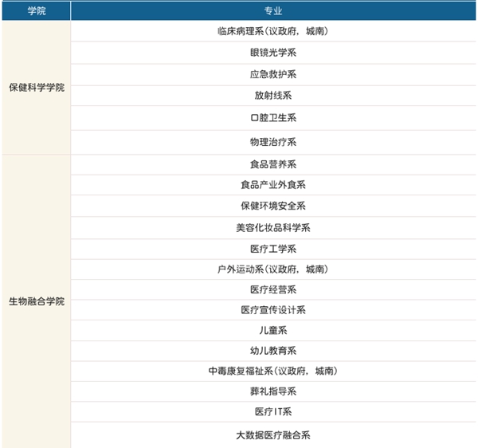Choose the 放射线系 row
This screenshot has width=478, height=448.
273,96
